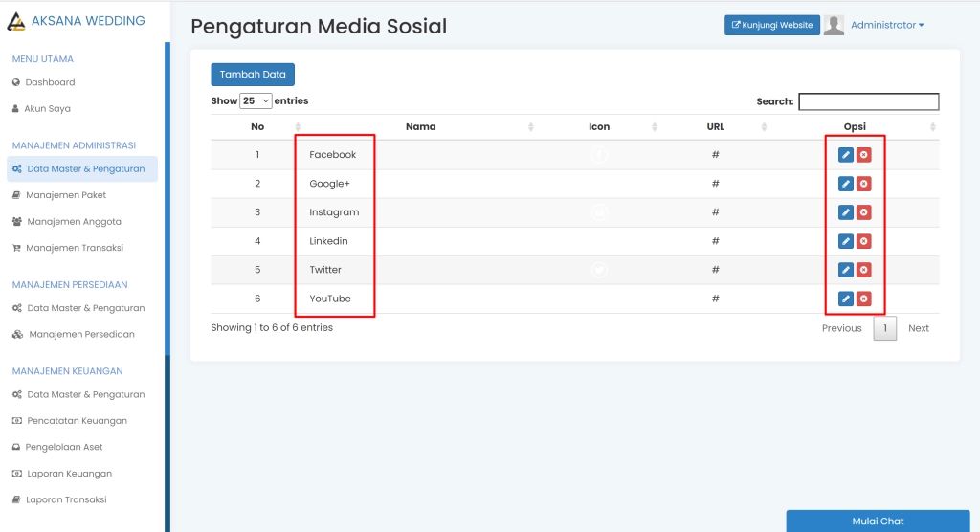Delete the Linkedin entry with the red icon
The height and width of the screenshot is (532, 980).
864,241
